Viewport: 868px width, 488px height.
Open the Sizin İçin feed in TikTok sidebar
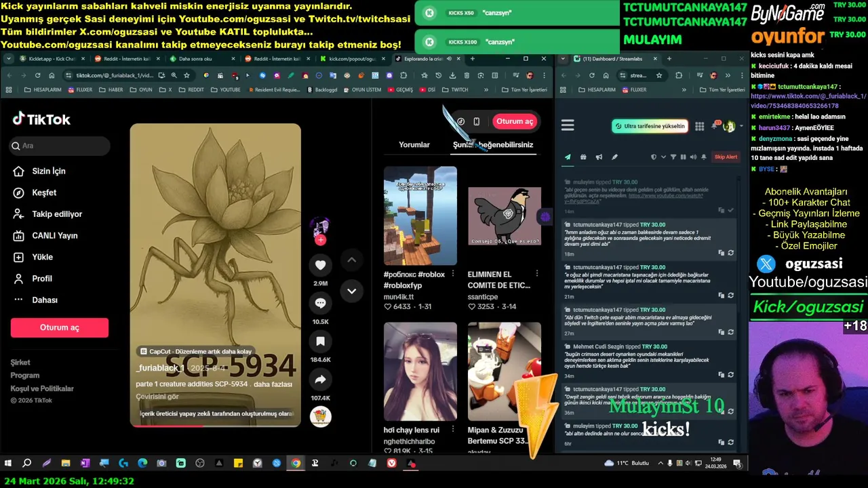(x=40, y=171)
